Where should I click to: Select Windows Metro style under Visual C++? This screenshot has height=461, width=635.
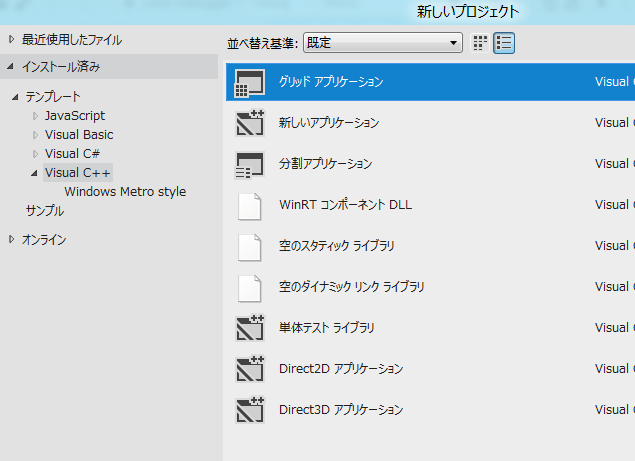(125, 192)
